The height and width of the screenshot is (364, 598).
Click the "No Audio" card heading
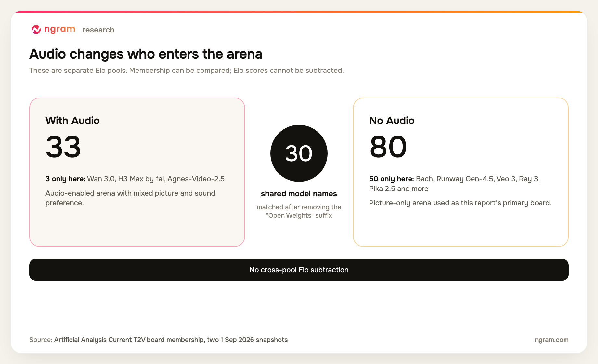pos(392,121)
